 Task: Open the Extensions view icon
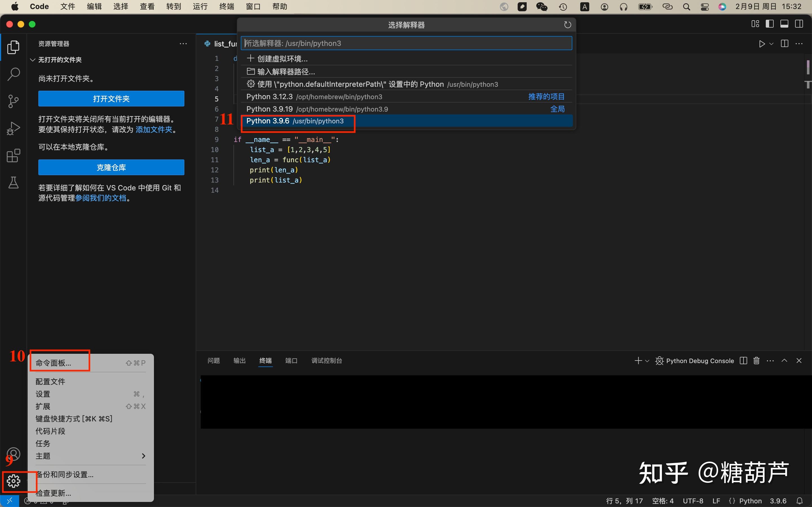pos(14,155)
